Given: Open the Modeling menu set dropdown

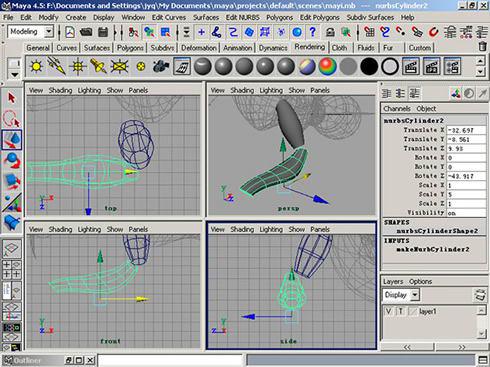Looking at the screenshot, I should (49, 32).
